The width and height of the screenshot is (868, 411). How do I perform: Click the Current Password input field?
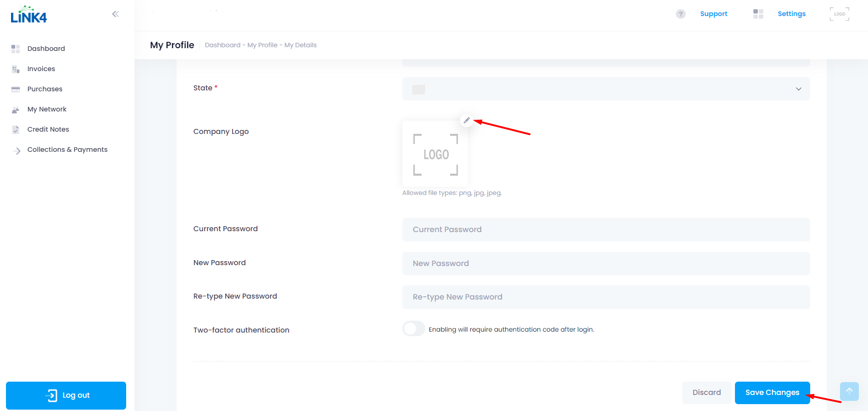pyautogui.click(x=606, y=230)
